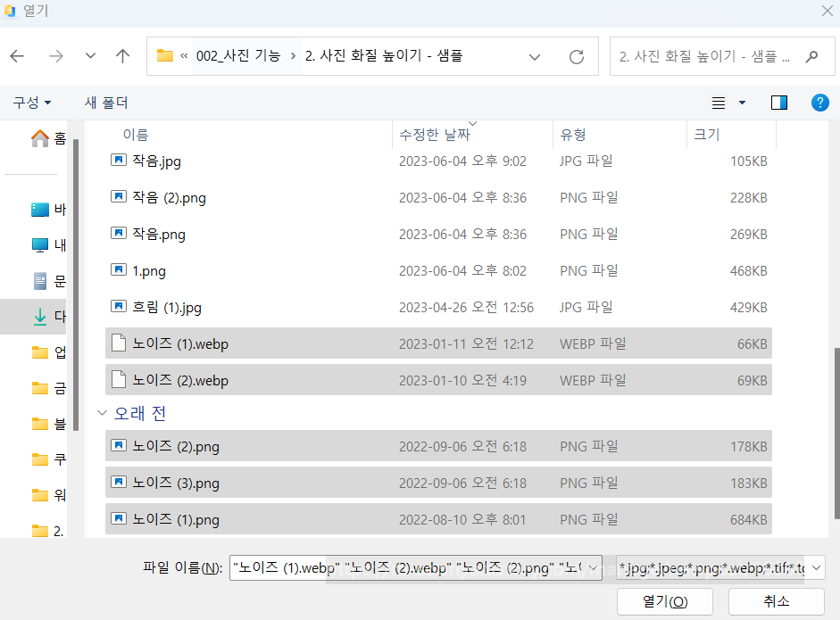840x620 pixels.
Task: Open sidebar folder 블
Action: (48, 424)
